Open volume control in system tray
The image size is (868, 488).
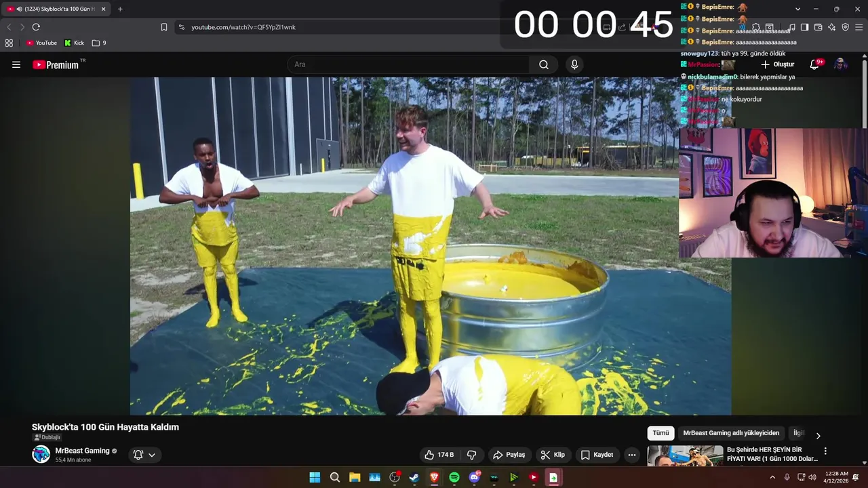tap(812, 477)
